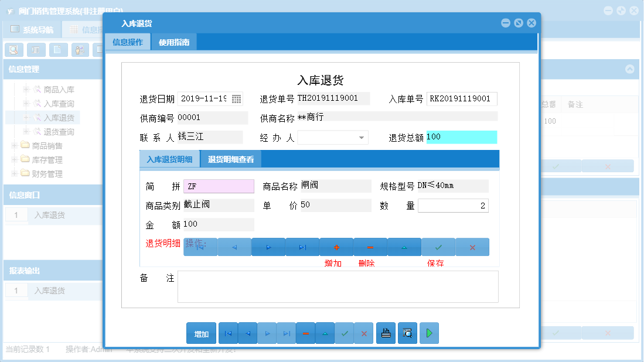Click the green run arrow icon at bottom right
Screen dimensions: 644x362
pyautogui.click(x=428, y=333)
